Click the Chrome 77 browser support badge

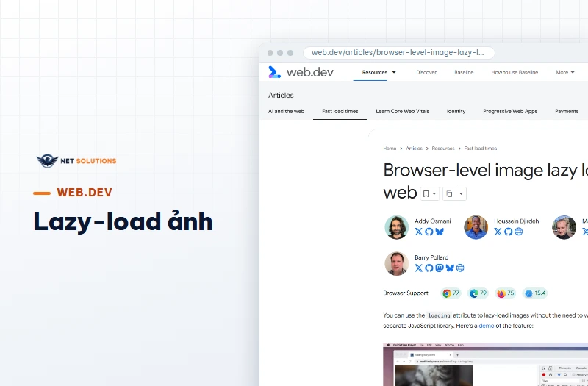tap(451, 293)
